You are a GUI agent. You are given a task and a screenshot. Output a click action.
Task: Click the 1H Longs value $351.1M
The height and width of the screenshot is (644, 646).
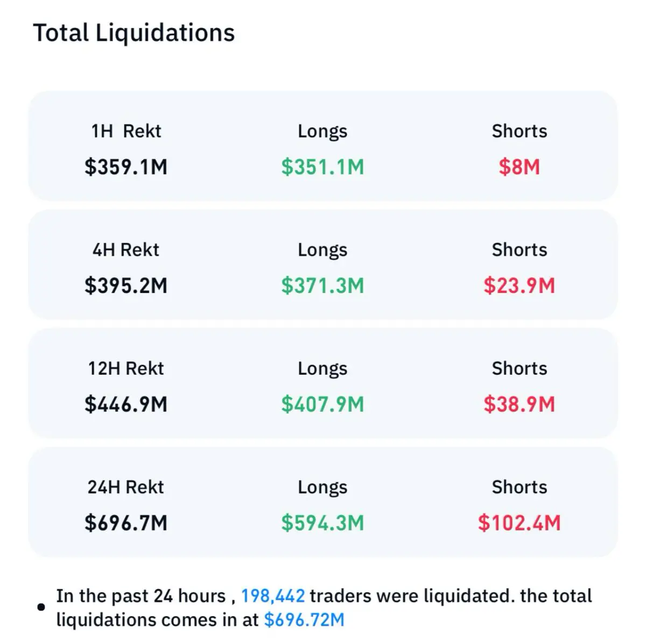(322, 167)
